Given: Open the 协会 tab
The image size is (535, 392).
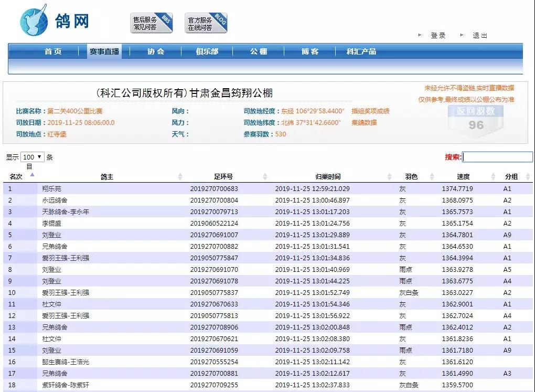Looking at the screenshot, I should tap(156, 51).
